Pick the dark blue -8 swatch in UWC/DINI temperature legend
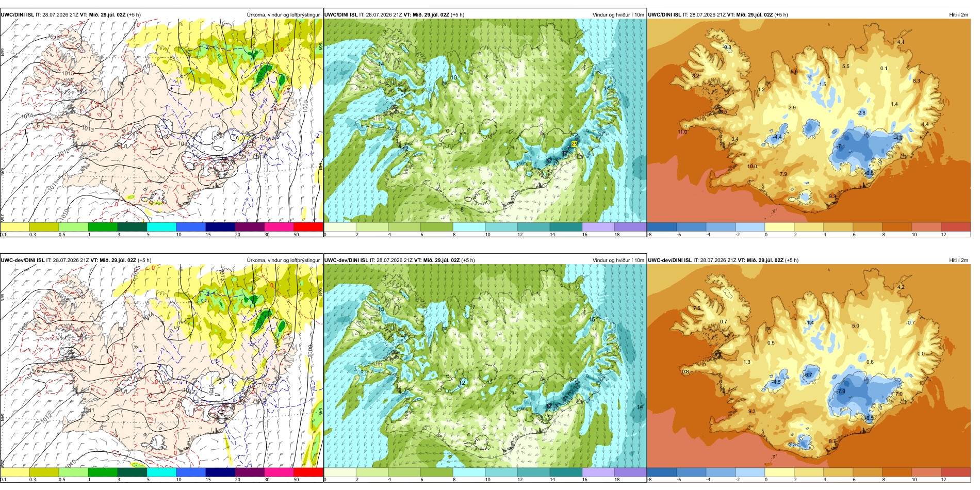Screen dimensions: 980x490 pos(662,227)
